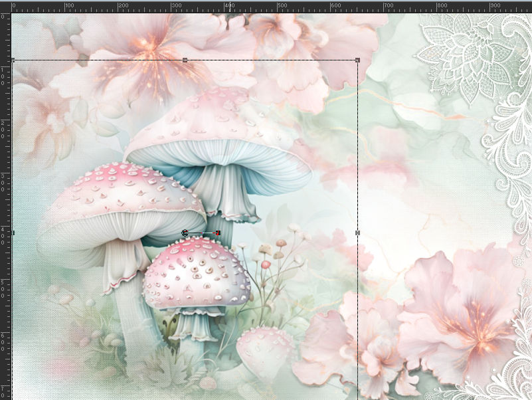Screen dimensions: 532x400
Task: Click the top-center handle of the selection box
Action: click(185, 60)
